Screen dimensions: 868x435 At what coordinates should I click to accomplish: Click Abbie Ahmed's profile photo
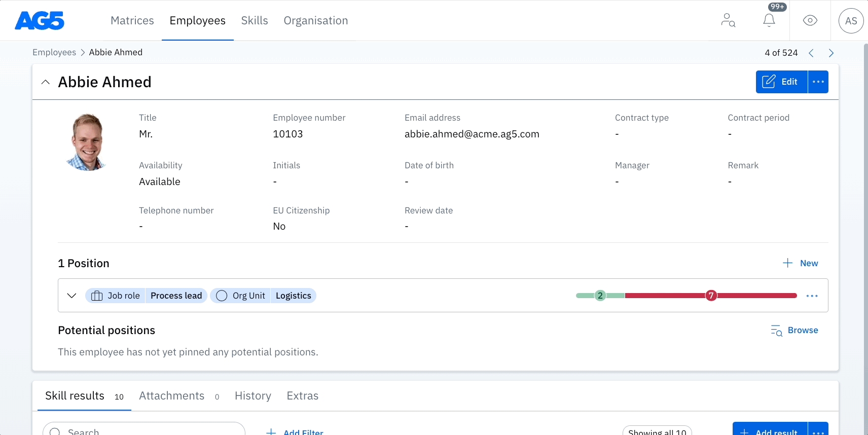click(x=87, y=142)
